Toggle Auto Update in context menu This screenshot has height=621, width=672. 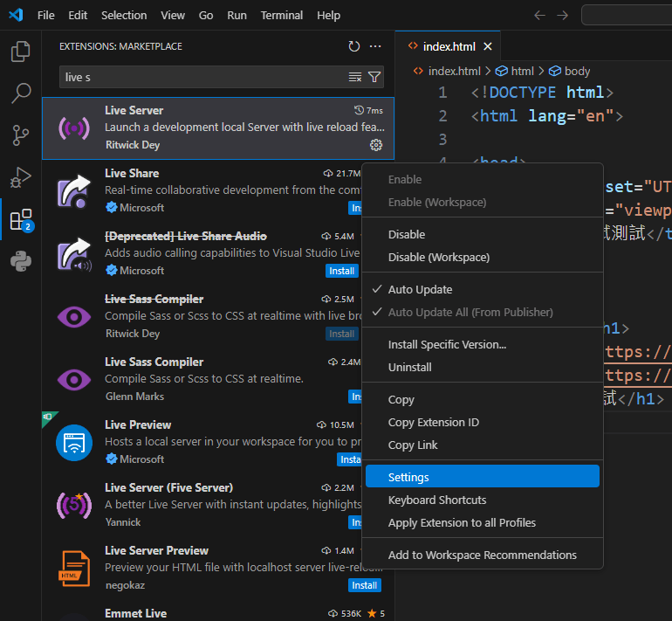[482, 289]
